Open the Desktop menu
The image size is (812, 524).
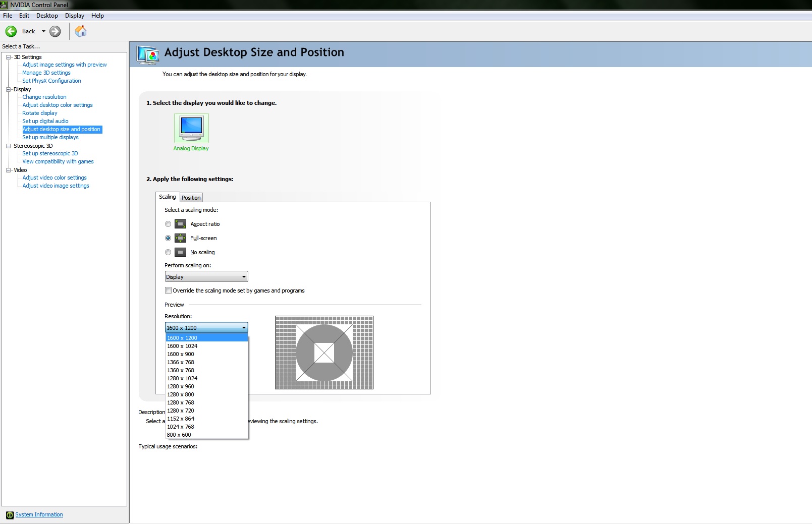point(47,16)
